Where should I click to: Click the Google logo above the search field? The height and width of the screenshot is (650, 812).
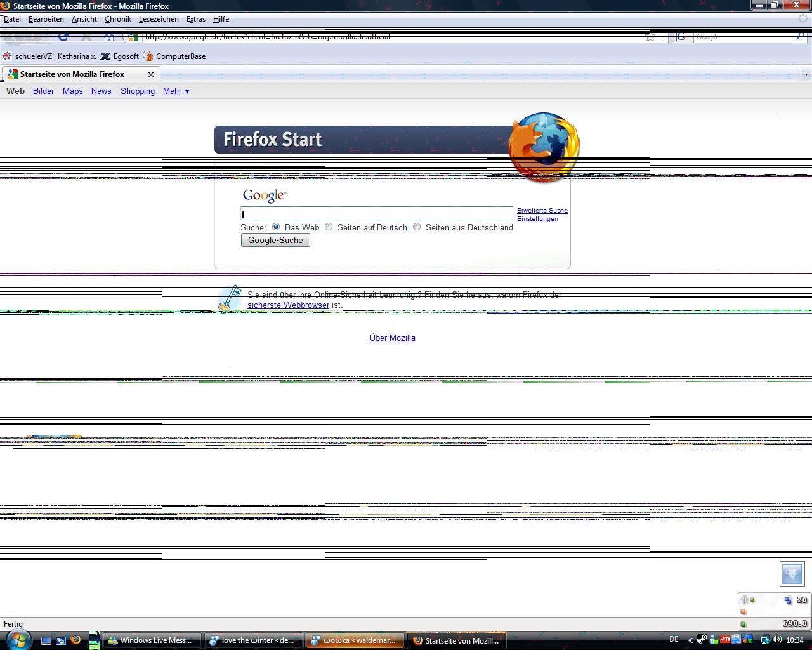[265, 196]
